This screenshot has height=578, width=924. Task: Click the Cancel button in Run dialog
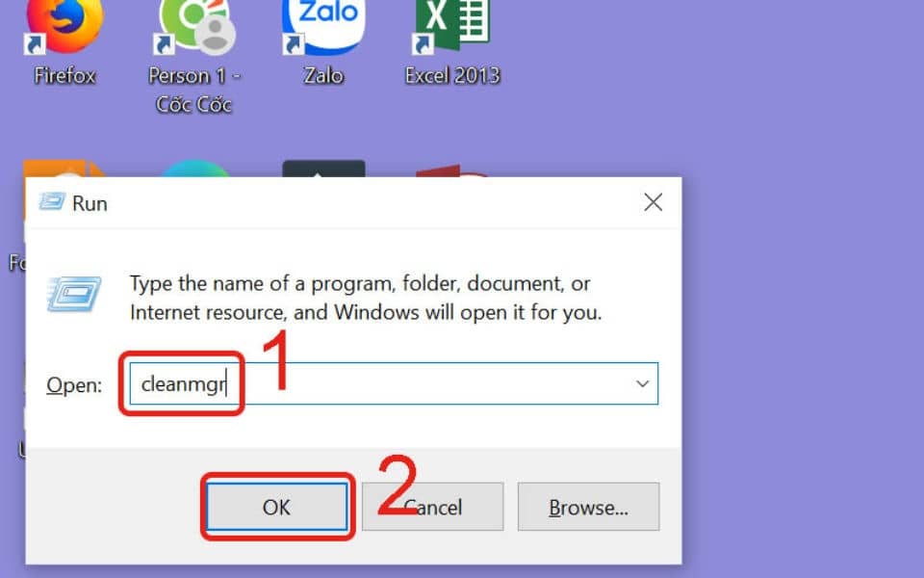coord(432,507)
